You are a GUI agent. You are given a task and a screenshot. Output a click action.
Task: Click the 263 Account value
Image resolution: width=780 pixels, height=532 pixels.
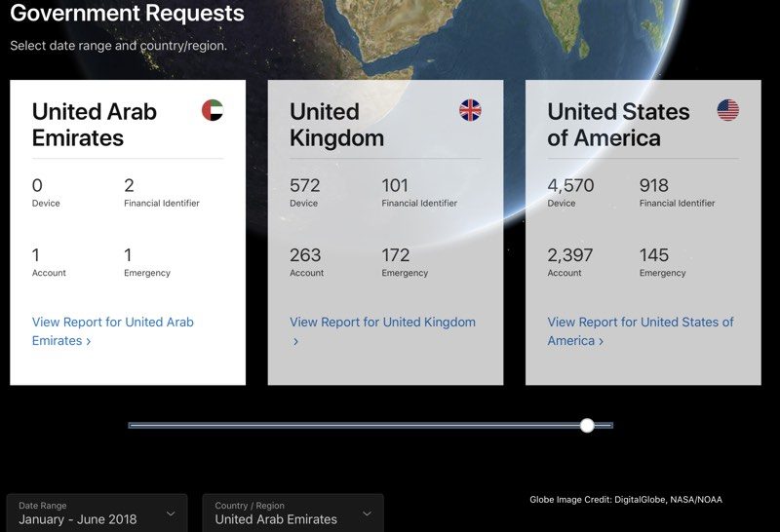305,255
